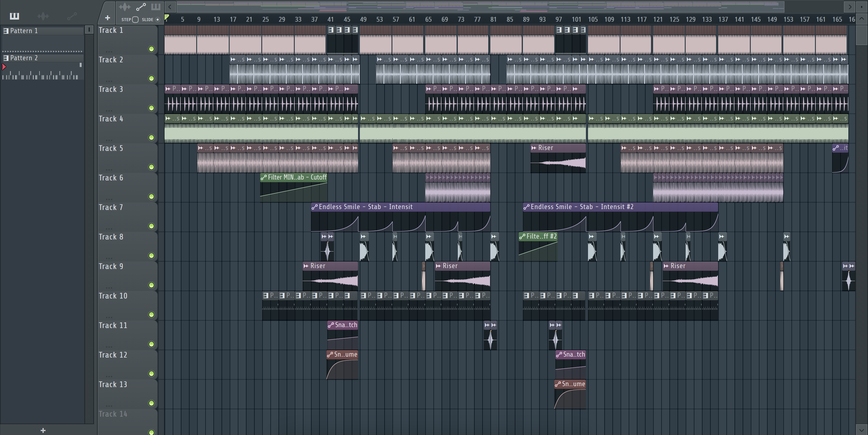Add a new pattern with the bottom plus
Screen dimensions: 868x435
tap(43, 430)
